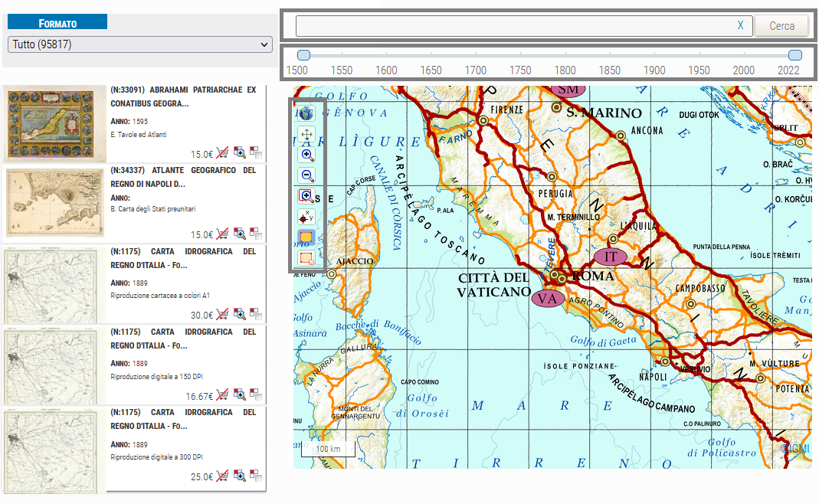The height and width of the screenshot is (504, 819).
Task: Click the Cerca search button
Action: 781,26
